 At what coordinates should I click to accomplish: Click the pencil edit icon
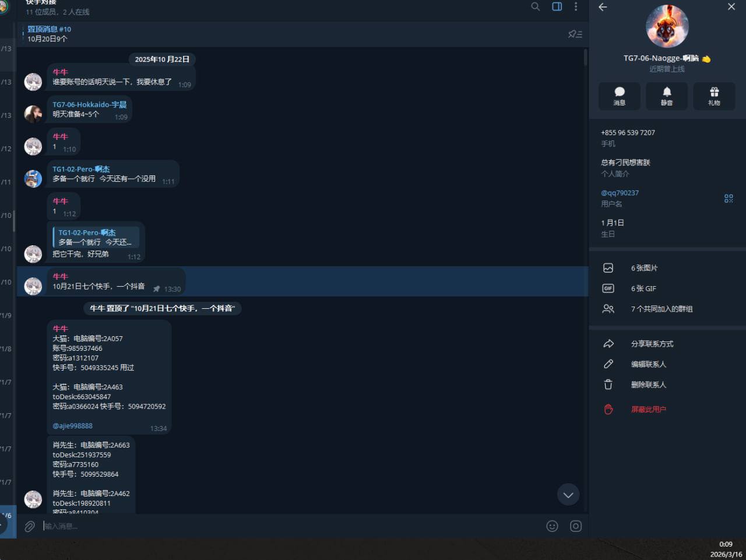click(x=608, y=364)
